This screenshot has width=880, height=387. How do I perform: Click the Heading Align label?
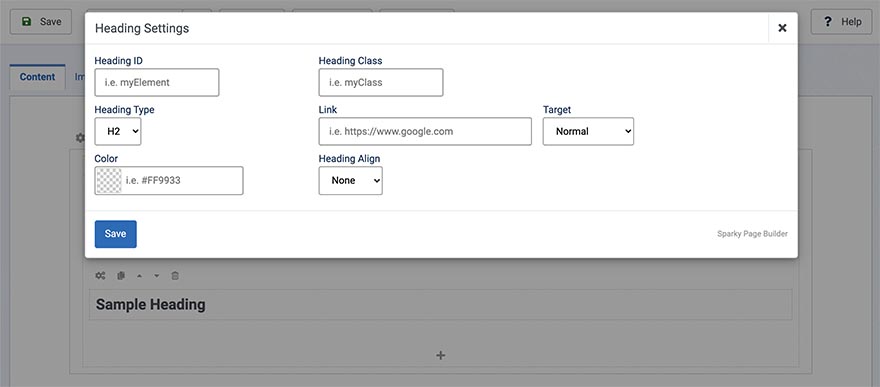[349, 159]
